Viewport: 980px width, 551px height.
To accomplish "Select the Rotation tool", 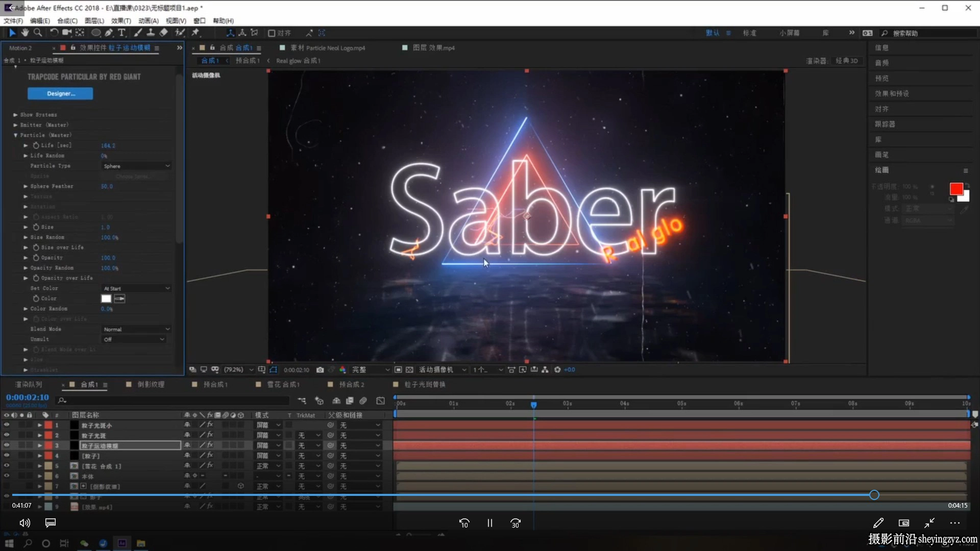I will pos(54,33).
